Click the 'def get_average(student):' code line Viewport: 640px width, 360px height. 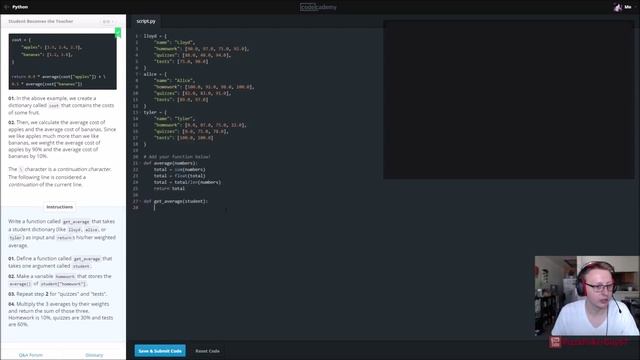coord(176,201)
